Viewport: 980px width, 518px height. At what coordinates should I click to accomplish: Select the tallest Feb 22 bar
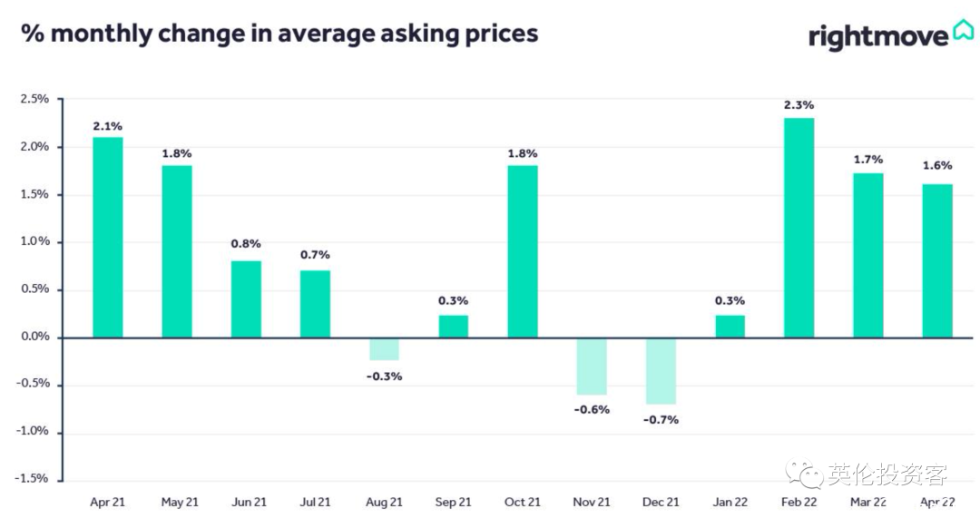(x=799, y=228)
